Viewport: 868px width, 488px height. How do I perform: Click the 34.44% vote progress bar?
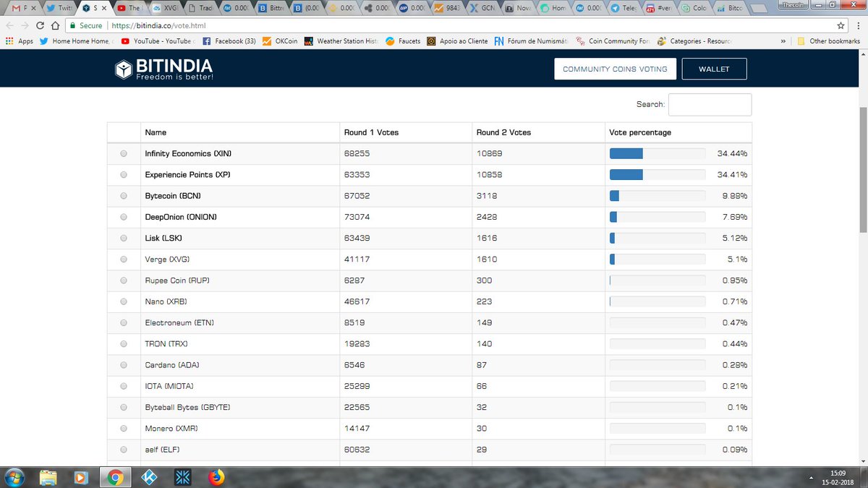coord(658,154)
